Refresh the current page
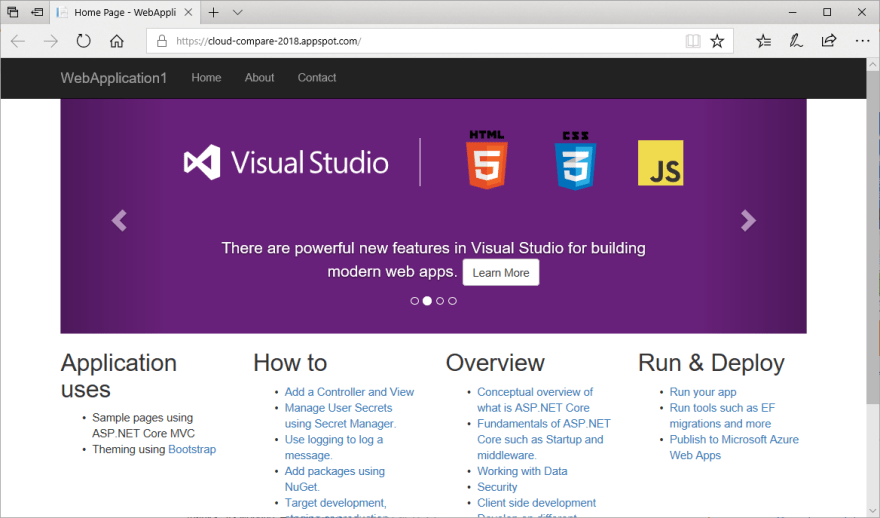The width and height of the screenshot is (880, 518). (x=83, y=41)
